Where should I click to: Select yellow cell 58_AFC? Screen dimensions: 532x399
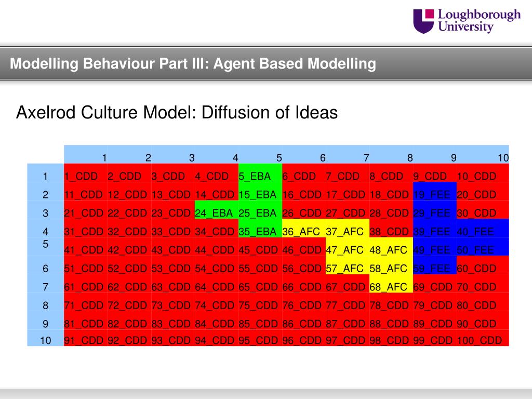tap(391, 265)
